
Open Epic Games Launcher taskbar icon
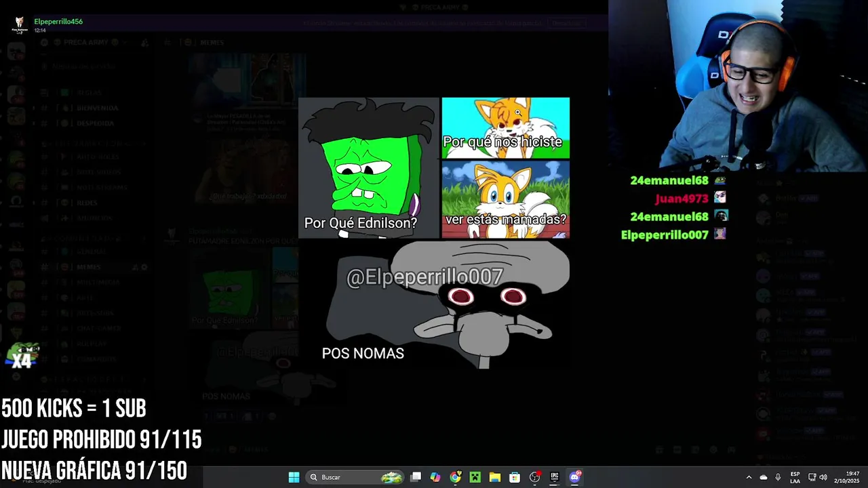click(x=555, y=477)
